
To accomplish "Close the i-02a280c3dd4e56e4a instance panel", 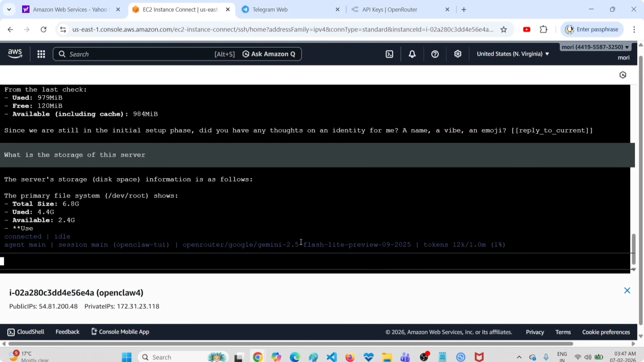I will click(628, 290).
